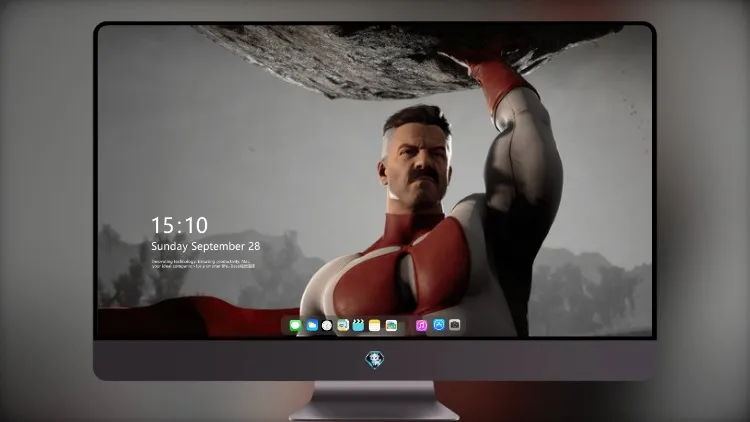Screen dimensions: 750x422
Task: Open the Clock app in the dock
Action: click(327, 325)
